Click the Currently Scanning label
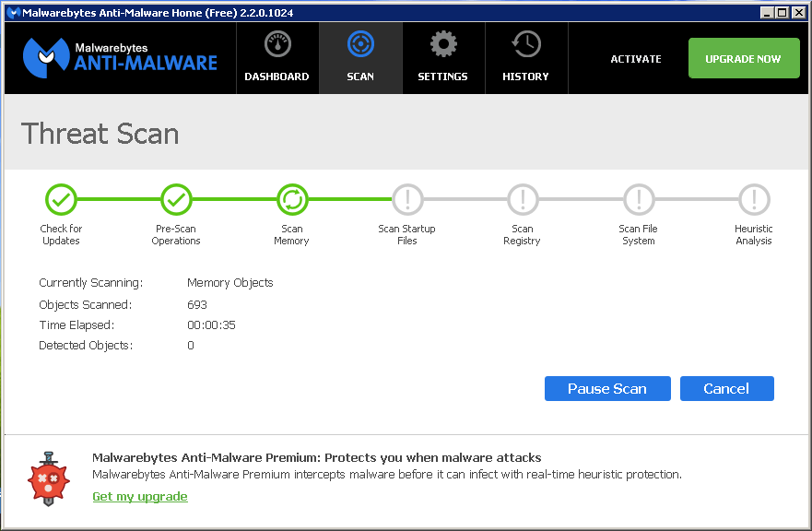This screenshot has width=812, height=531. point(90,283)
